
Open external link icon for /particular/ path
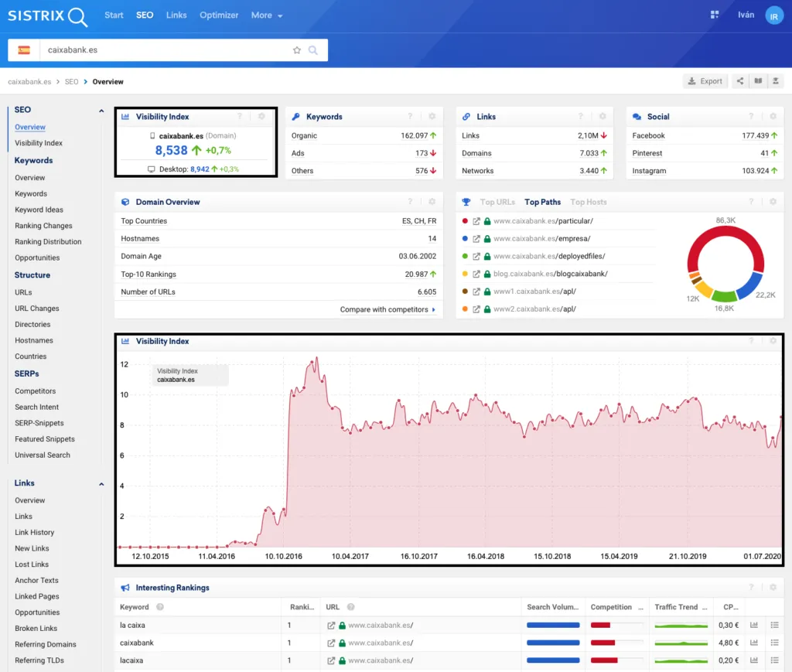[x=476, y=221]
